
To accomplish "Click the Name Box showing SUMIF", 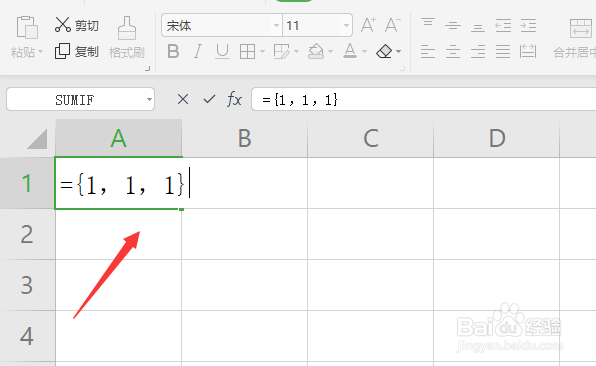I will (75, 100).
